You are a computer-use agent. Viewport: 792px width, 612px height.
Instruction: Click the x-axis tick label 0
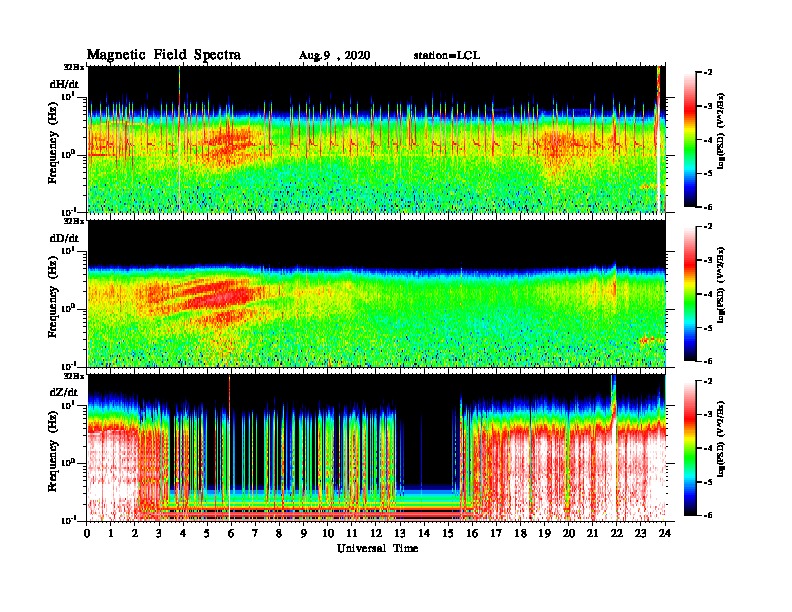(87, 533)
